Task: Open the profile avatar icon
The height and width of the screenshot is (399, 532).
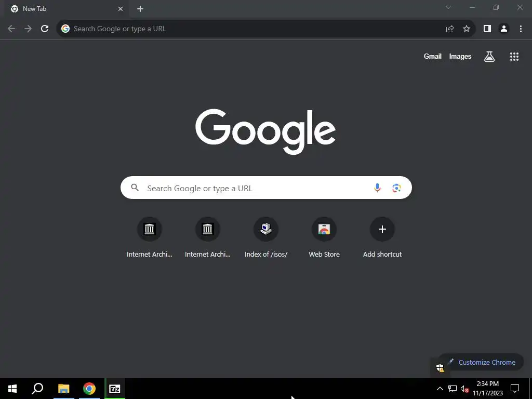Action: click(x=504, y=29)
